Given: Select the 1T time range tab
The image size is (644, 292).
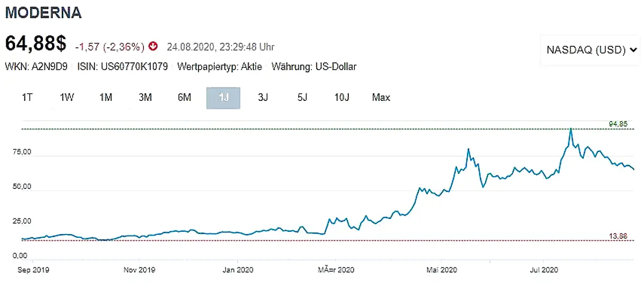Looking at the screenshot, I should tap(27, 98).
